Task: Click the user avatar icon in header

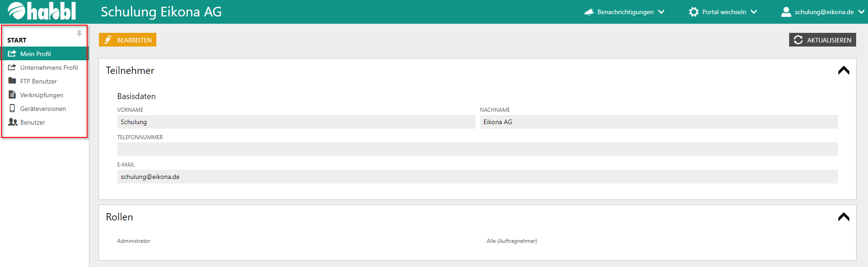Action: click(786, 12)
